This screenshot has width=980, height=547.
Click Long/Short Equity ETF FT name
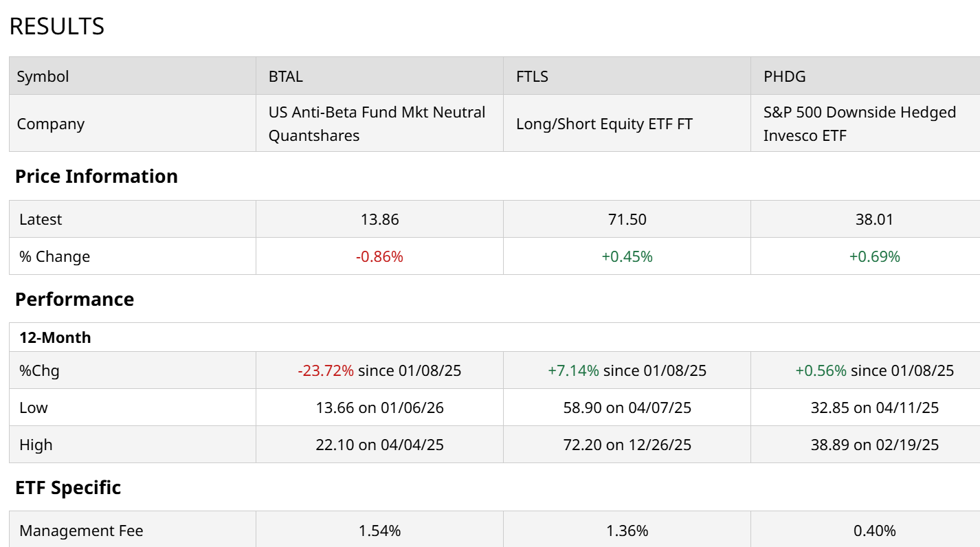[x=604, y=124]
